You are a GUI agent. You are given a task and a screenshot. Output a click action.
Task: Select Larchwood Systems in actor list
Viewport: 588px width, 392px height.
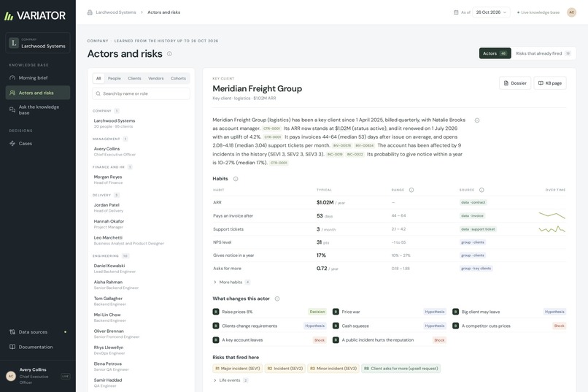(x=141, y=123)
